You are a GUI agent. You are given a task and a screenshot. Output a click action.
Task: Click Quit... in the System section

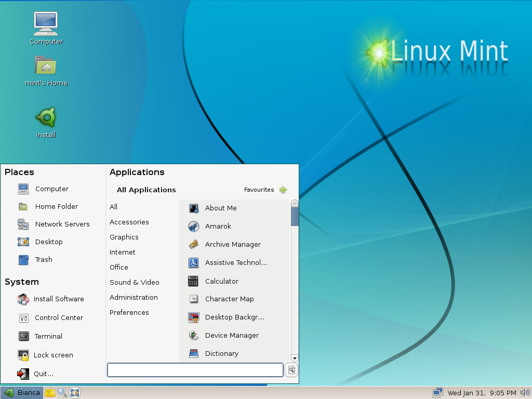[35, 374]
